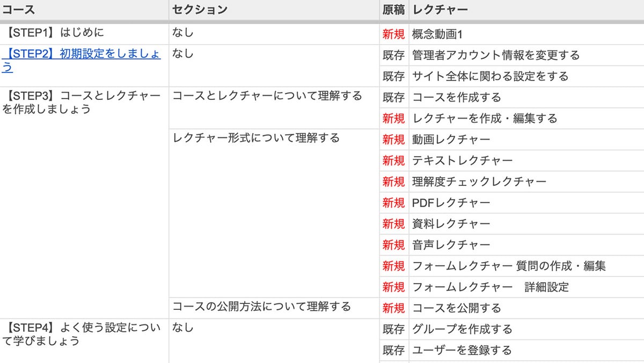Click 既存 beside 管理者アカウント情報を変更する
Screen dimensions: 644x363
tap(393, 55)
